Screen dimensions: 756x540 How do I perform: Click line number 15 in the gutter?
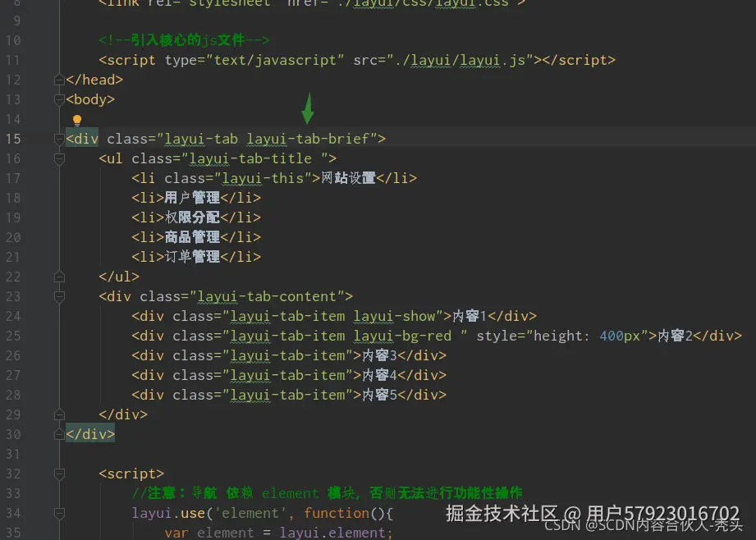tap(13, 139)
